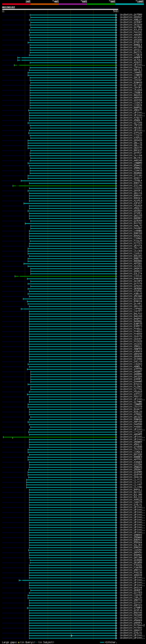Open hit UniRef100_P04811

click(131, 329)
